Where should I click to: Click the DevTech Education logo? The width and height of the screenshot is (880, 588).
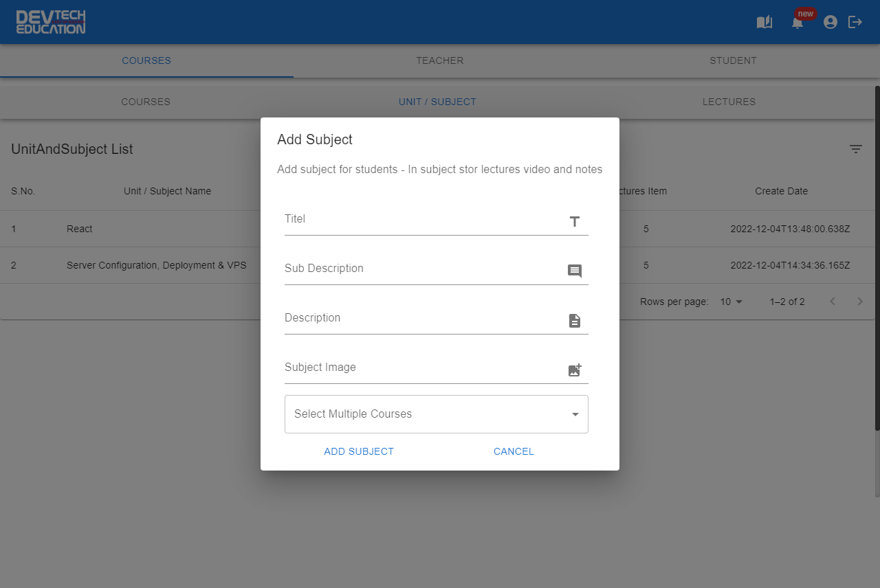(x=51, y=22)
